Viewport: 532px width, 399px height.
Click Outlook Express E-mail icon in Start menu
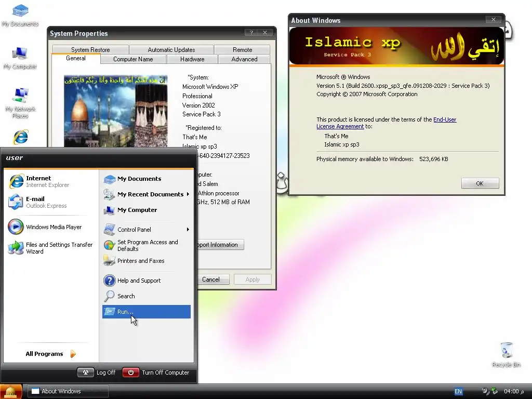[16, 202]
